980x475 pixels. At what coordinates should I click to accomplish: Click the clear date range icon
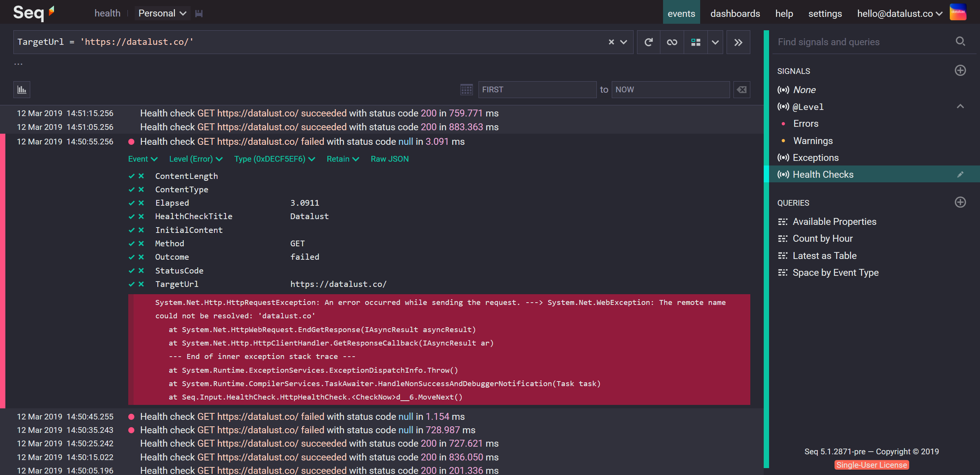[742, 90]
